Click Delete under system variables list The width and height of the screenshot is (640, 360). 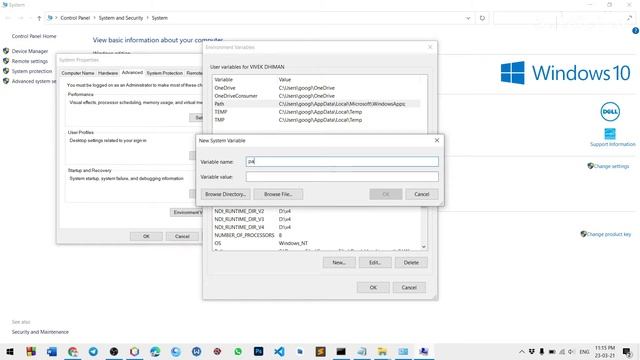[x=411, y=262]
